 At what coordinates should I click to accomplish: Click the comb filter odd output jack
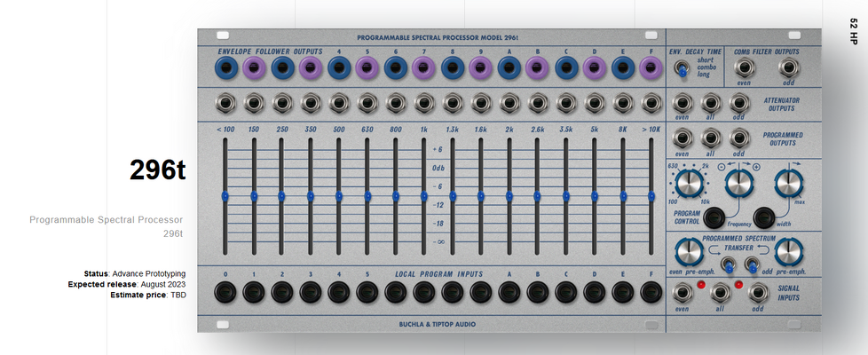(789, 68)
